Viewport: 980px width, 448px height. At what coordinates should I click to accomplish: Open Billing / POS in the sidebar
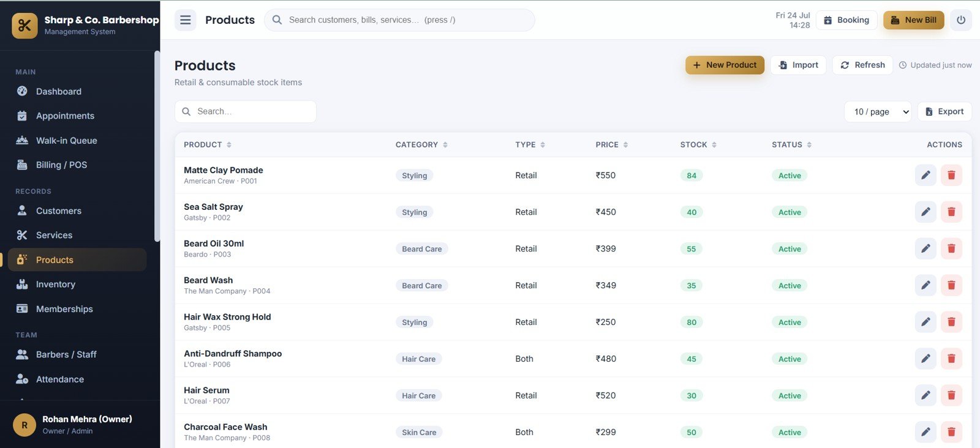point(77,165)
